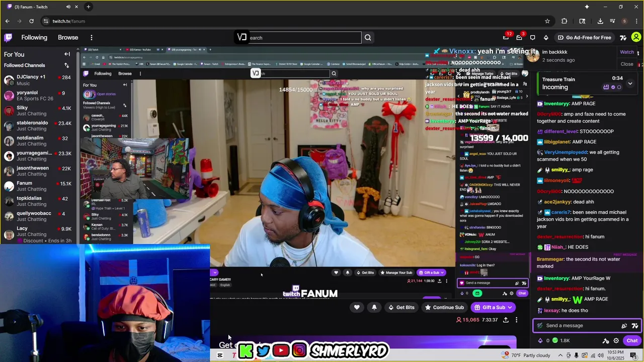Show hidden system tray icons

pos(560,355)
